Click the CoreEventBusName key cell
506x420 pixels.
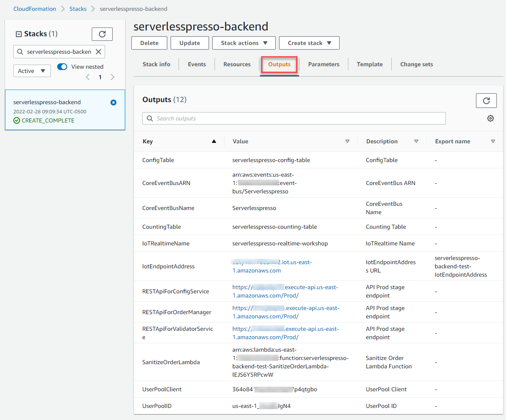[169, 208]
